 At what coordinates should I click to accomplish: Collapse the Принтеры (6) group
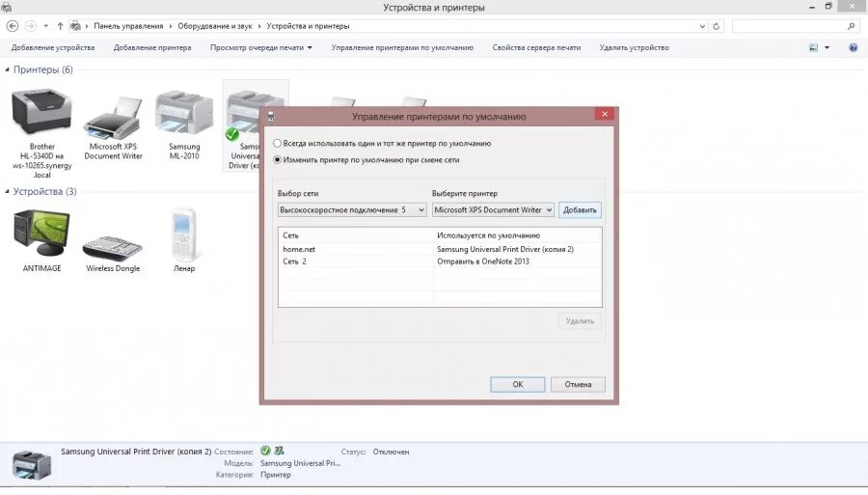coord(7,69)
